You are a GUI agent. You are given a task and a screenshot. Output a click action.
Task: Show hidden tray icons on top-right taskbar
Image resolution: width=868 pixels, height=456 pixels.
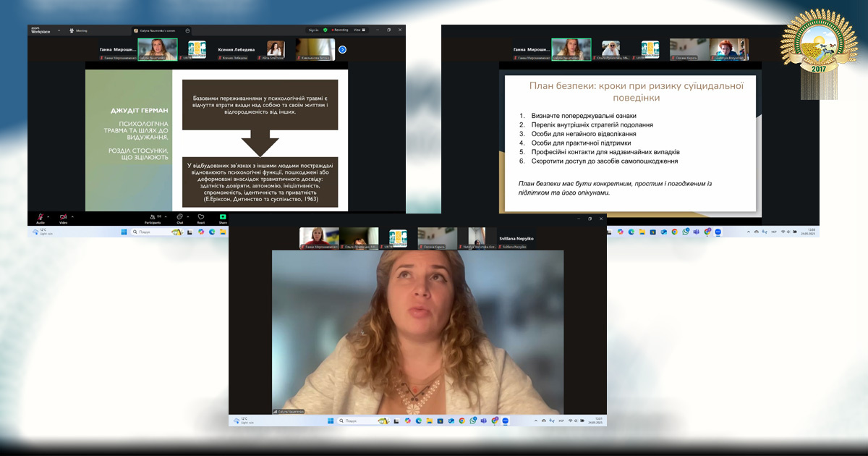pos(749,232)
